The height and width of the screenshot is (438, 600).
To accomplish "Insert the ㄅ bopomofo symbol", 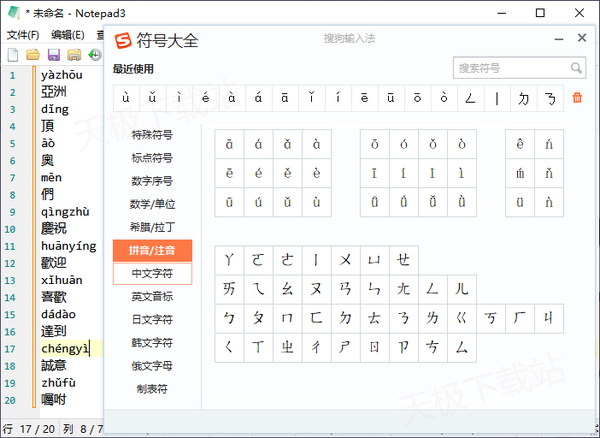I will (x=229, y=318).
